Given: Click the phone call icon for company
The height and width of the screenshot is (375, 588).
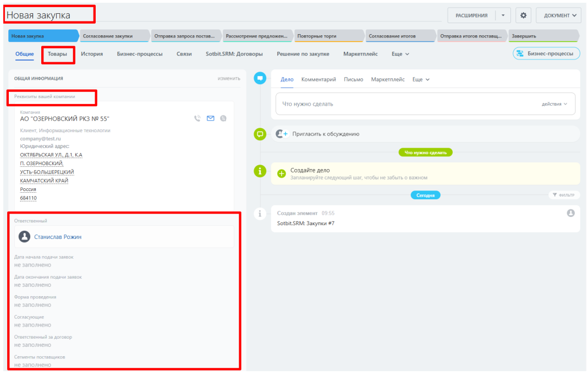Looking at the screenshot, I should tap(197, 118).
